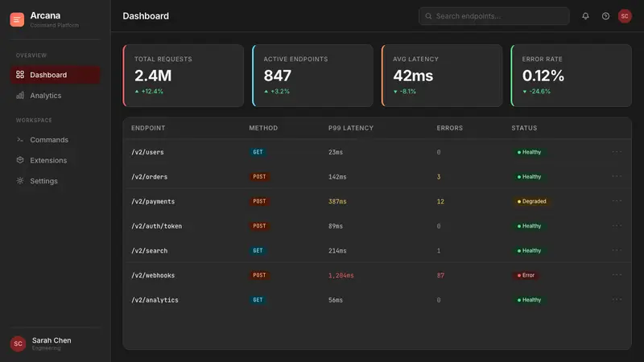Click the -24.6% trend indicator
The image size is (644, 362).
pyautogui.click(x=536, y=91)
